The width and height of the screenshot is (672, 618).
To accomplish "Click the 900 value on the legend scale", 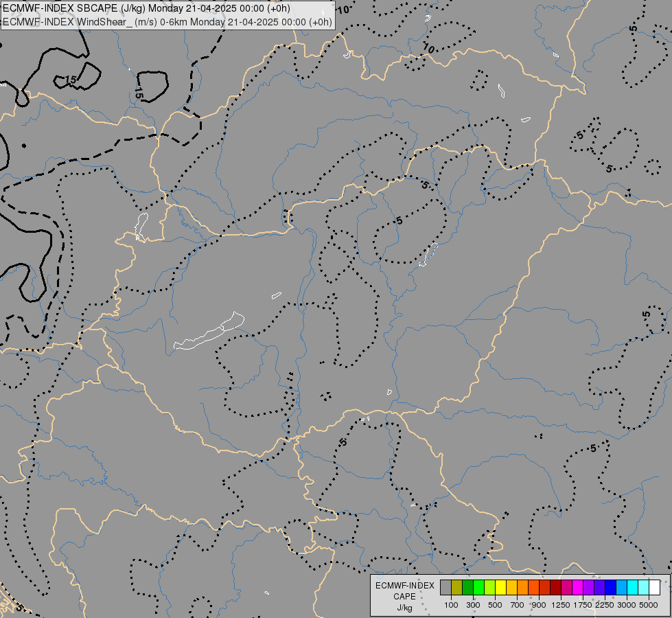I will 539,605.
